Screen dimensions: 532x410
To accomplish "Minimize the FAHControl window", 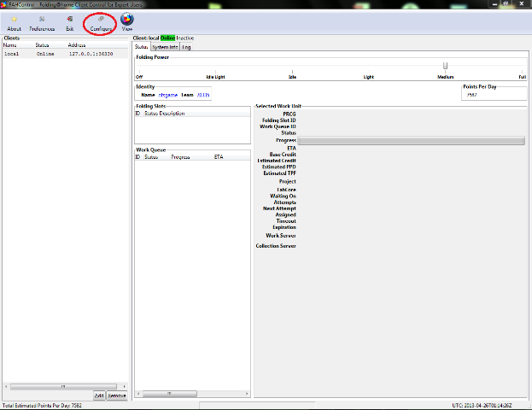I will tap(494, 4).
